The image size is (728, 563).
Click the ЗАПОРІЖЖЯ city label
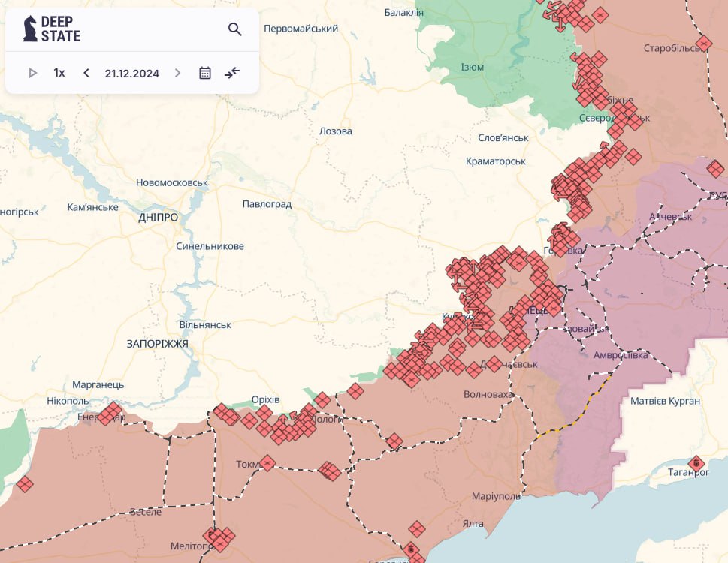(158, 343)
